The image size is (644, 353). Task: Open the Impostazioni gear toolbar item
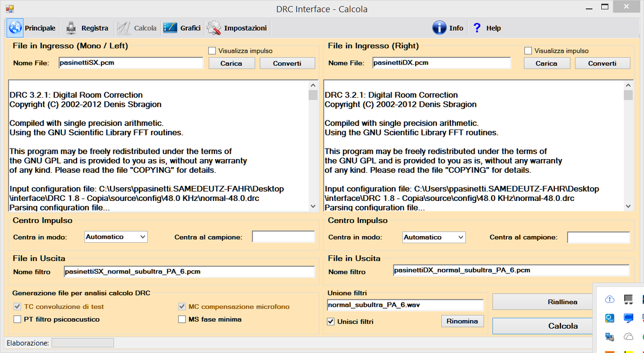tap(237, 28)
